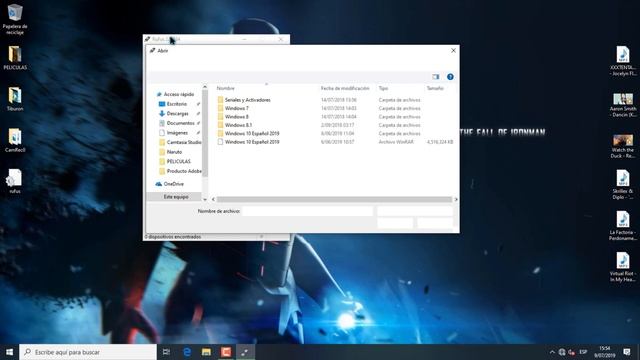Click the navigation pane scroll down arrow
Screen dimensions: 640x360
205,200
